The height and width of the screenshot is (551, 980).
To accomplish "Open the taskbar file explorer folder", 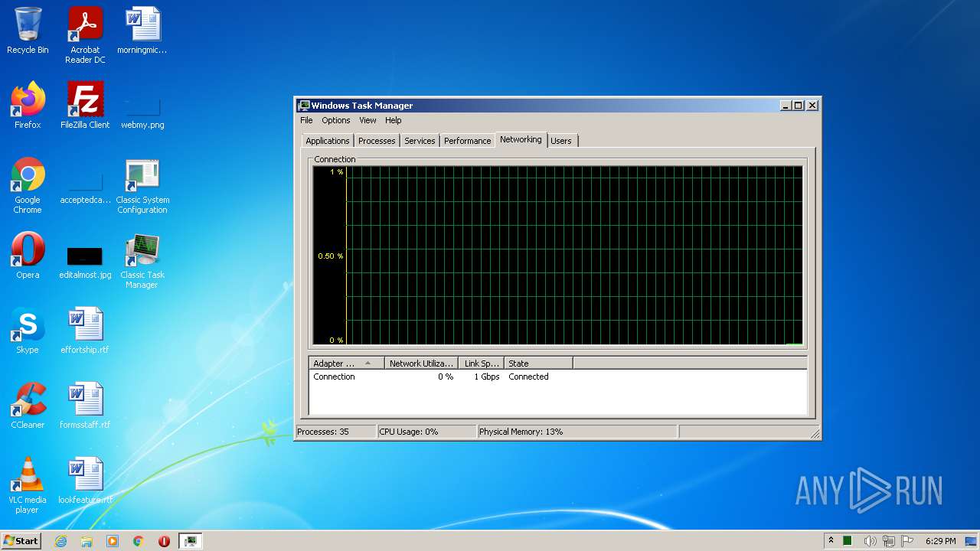I will tap(87, 541).
